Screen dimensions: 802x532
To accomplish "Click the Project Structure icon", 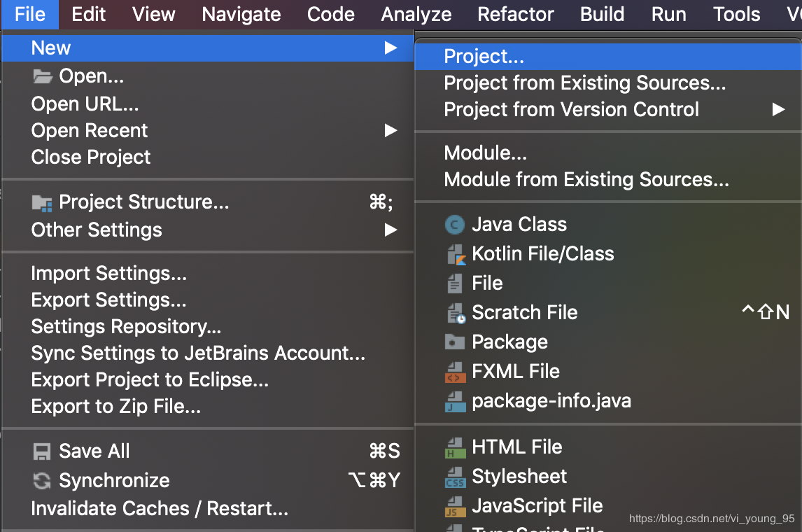I will pos(43,203).
